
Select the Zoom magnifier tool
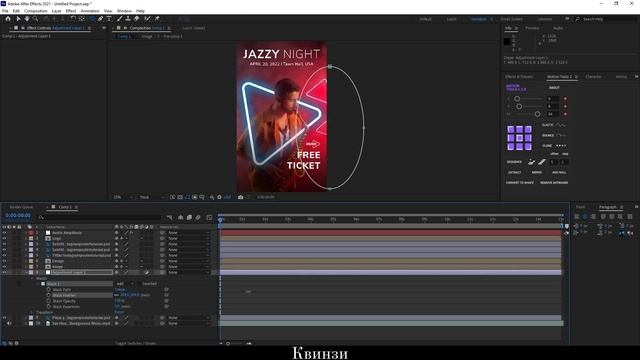coord(36,19)
